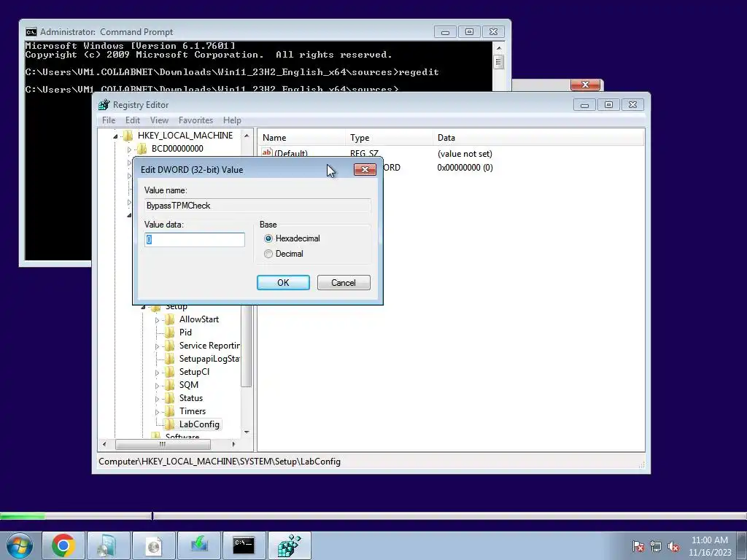Select the Hexadecimal base option

pos(268,238)
